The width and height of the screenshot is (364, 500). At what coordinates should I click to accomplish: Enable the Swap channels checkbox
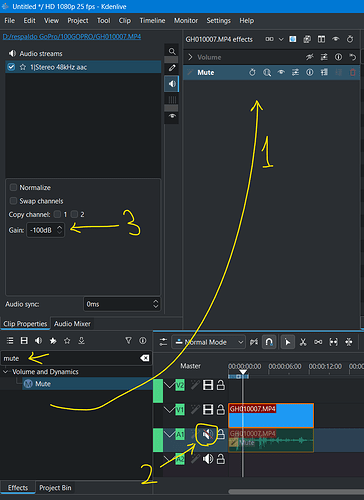tap(13, 201)
